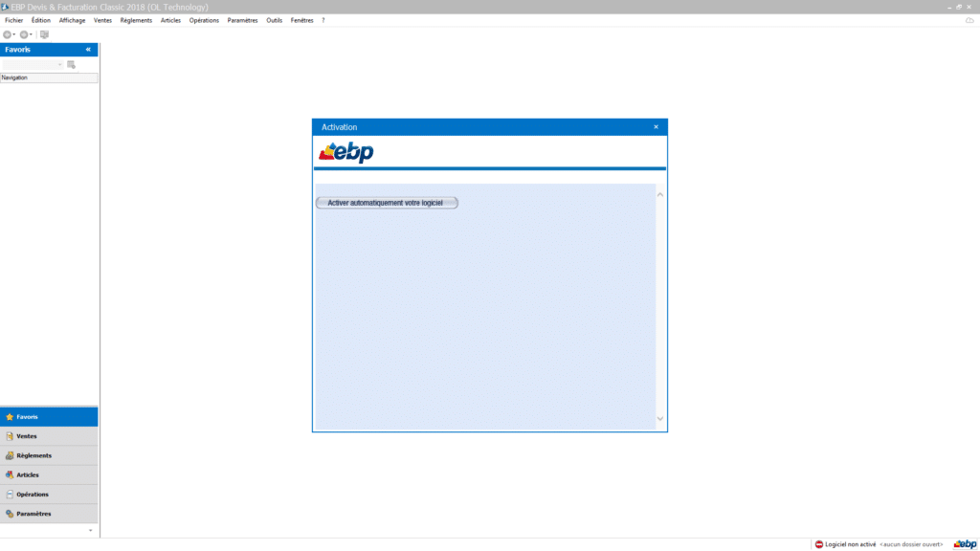Open the Règlements menu
Screen dimensions: 980x551
[136, 21]
